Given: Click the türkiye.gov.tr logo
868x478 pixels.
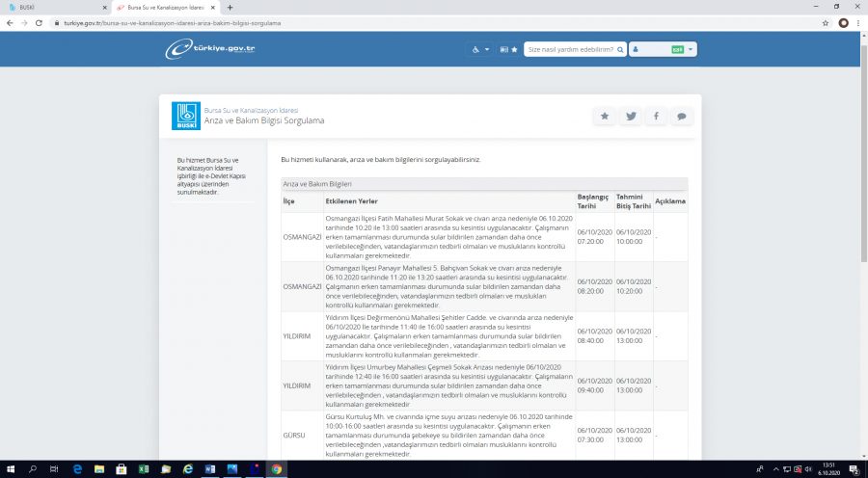Looking at the screenshot, I should tap(210, 49).
